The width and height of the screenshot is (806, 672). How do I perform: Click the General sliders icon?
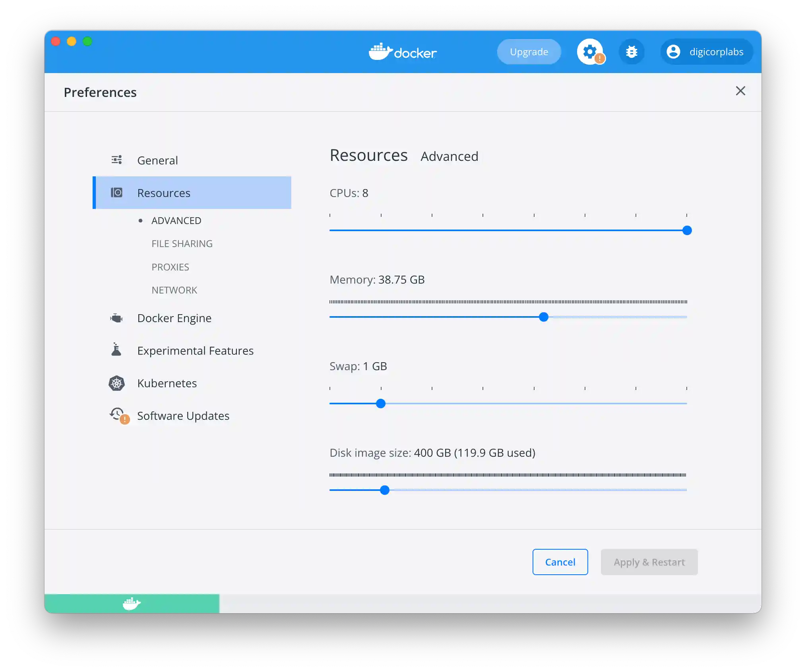click(x=116, y=160)
